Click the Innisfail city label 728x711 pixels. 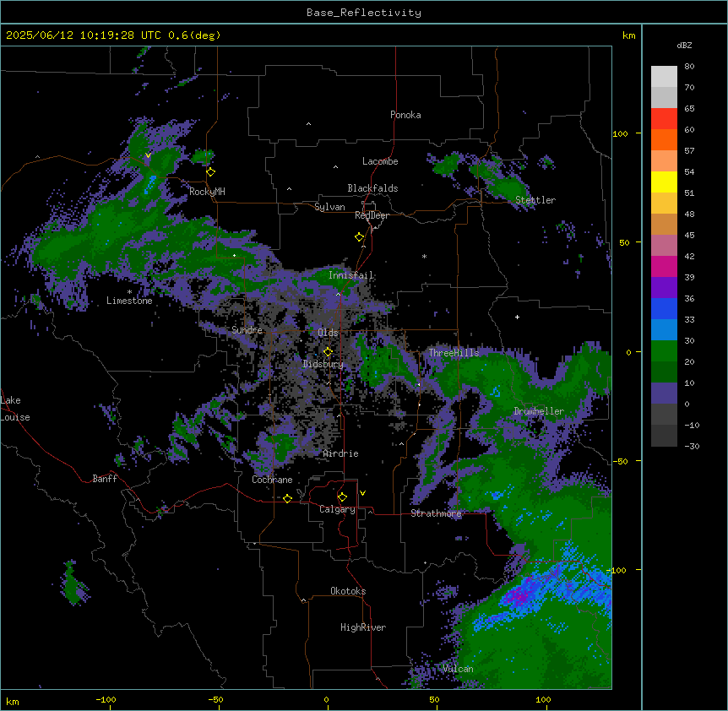coord(350,275)
